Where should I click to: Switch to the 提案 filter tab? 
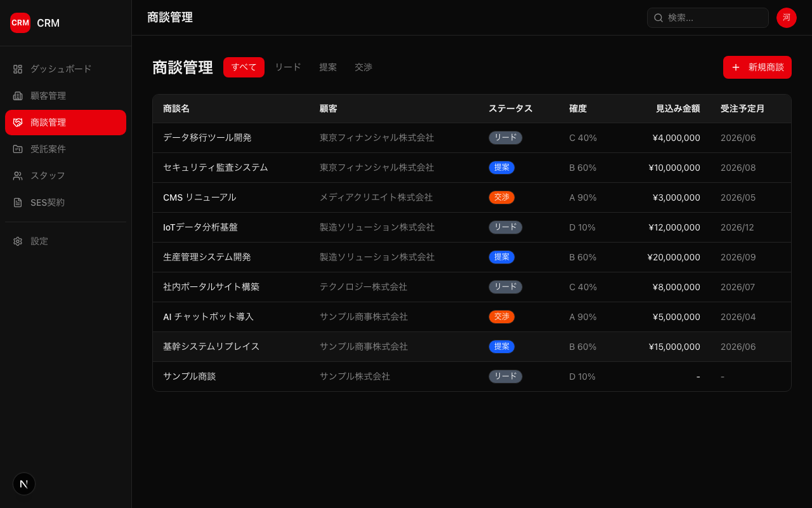[x=328, y=67]
